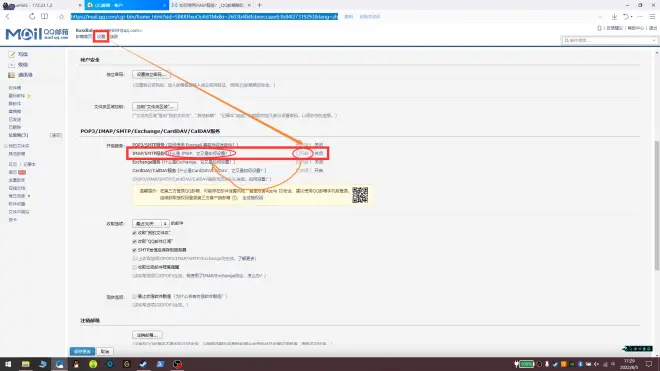Close the active QQ邮箱 tab
This screenshot has height=371, width=660.
pos(165,5)
